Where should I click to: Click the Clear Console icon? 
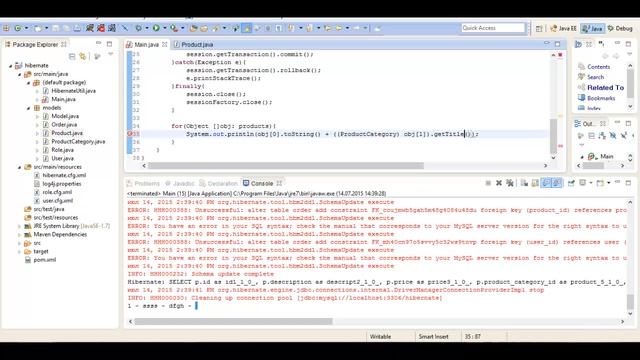(x=524, y=183)
